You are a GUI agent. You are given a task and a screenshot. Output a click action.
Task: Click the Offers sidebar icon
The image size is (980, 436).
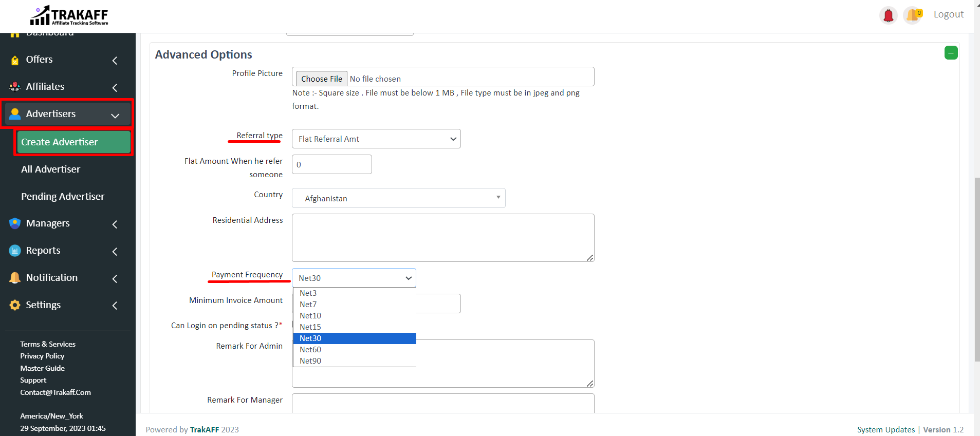(x=15, y=60)
